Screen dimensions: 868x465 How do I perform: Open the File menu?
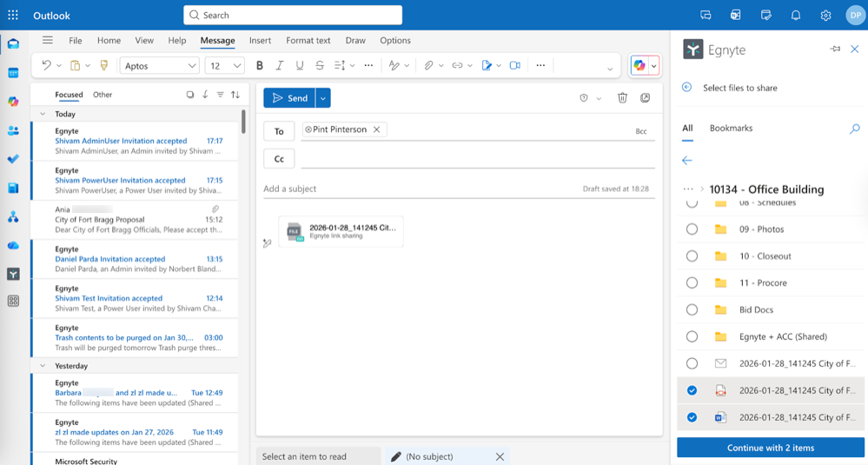click(x=76, y=40)
